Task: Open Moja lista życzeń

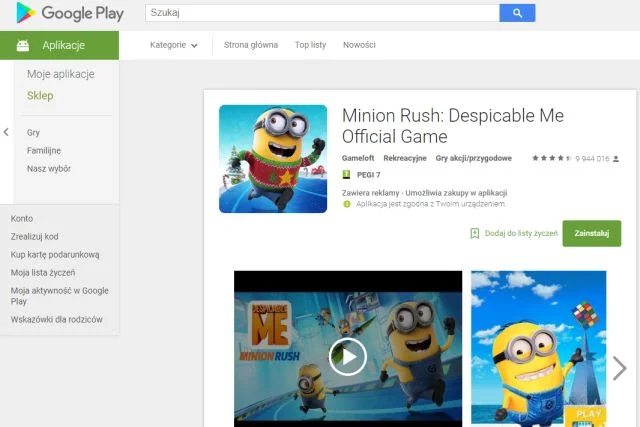Action: coord(43,272)
